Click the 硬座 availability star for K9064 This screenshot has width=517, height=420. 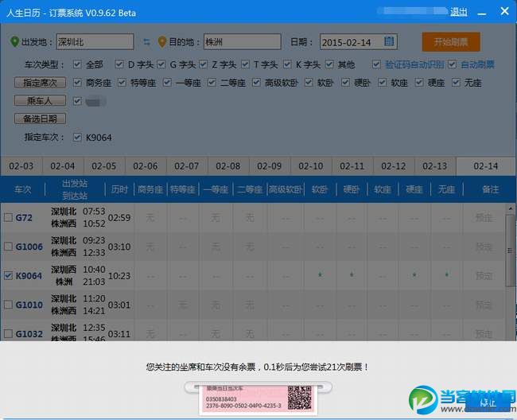pos(414,274)
